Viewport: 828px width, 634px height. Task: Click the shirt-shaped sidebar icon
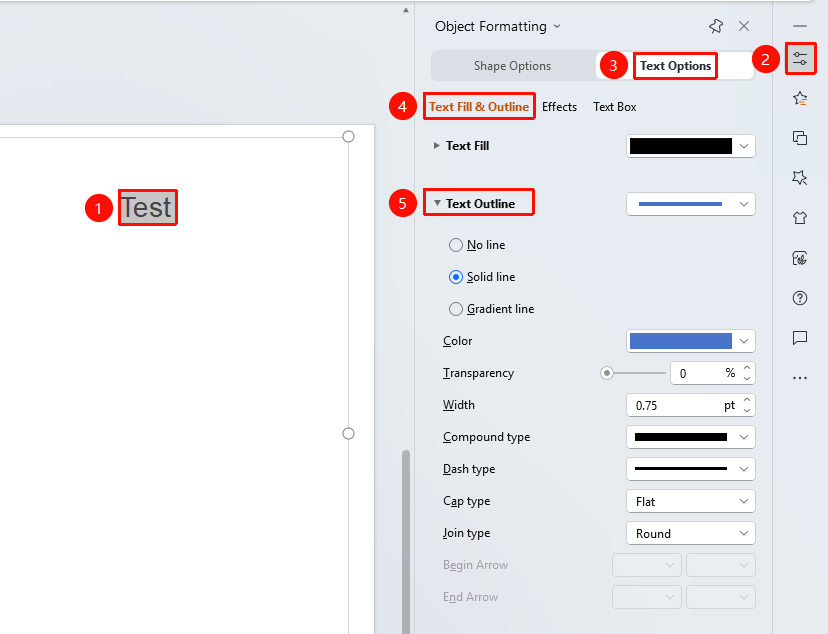coord(800,217)
